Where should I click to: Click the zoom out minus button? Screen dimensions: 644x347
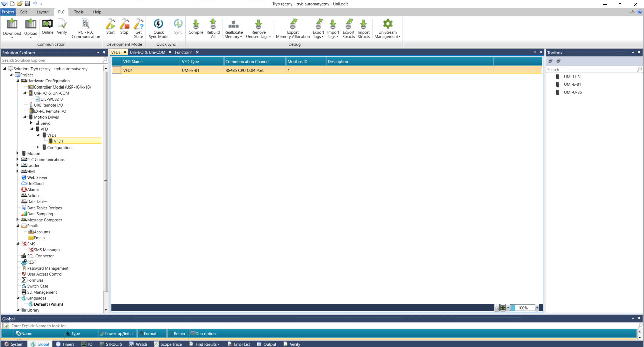(508, 308)
